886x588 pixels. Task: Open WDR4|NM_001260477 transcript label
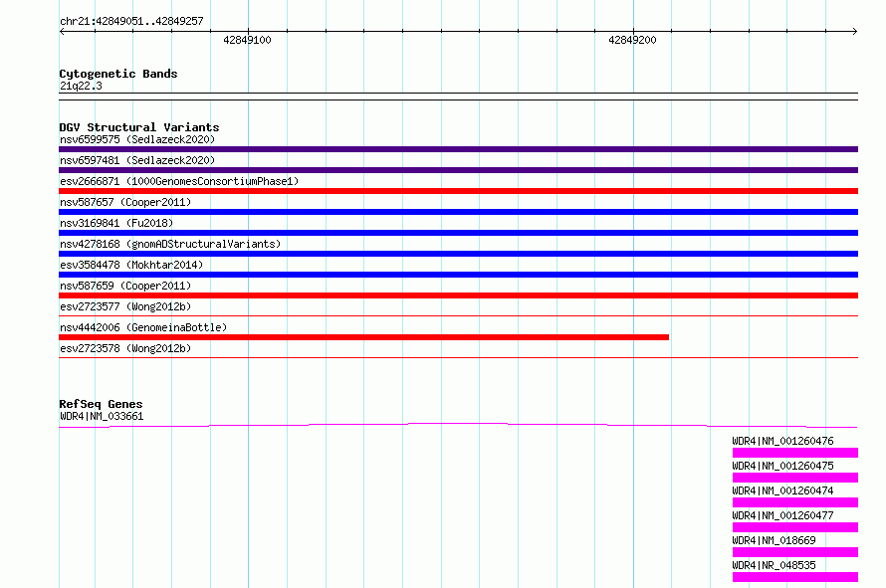[782, 515]
